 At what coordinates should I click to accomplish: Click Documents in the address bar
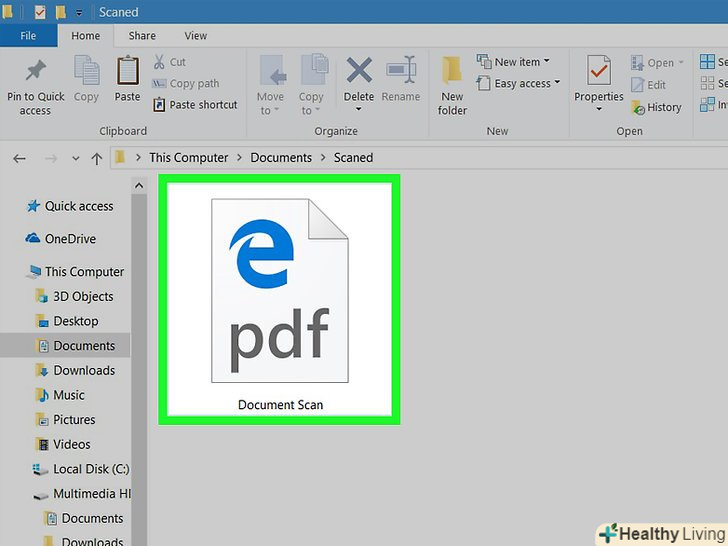coord(281,158)
